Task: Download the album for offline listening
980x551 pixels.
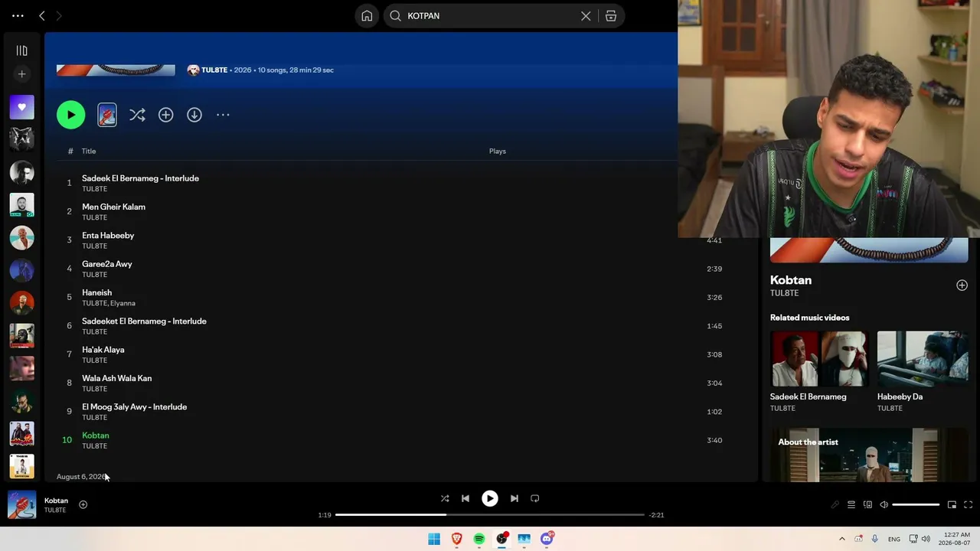Action: [x=194, y=115]
